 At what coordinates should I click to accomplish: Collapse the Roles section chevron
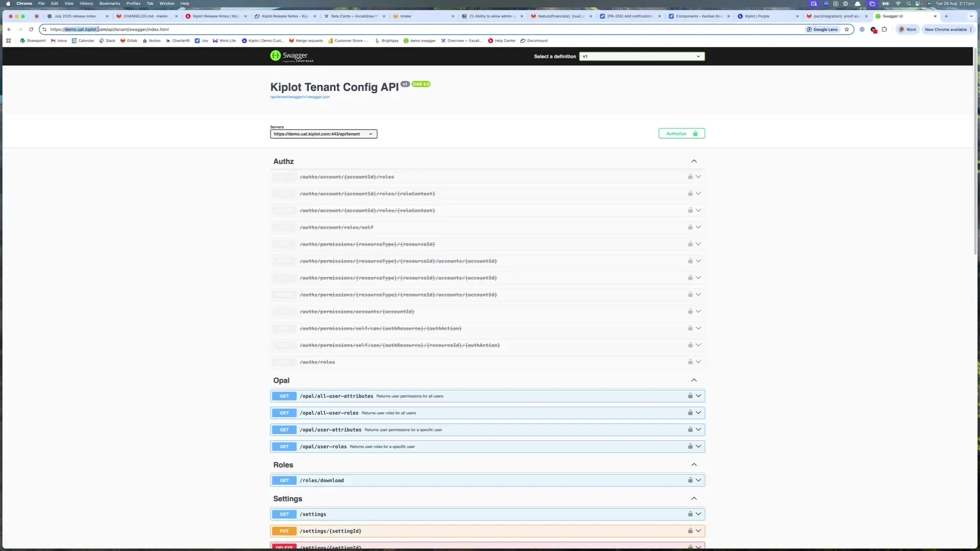click(694, 465)
